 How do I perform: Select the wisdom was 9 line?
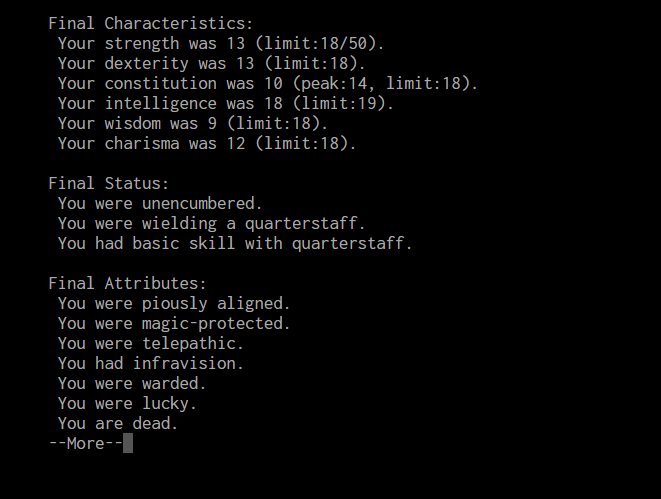click(x=193, y=123)
